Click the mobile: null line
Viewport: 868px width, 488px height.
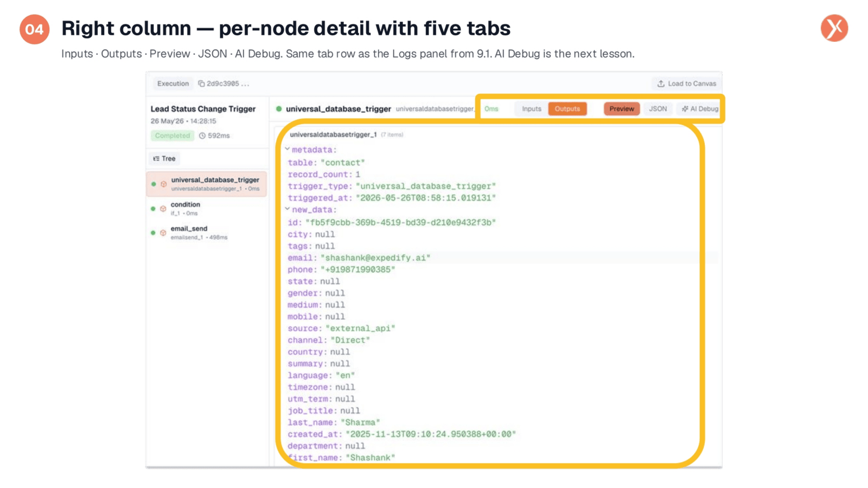click(316, 317)
